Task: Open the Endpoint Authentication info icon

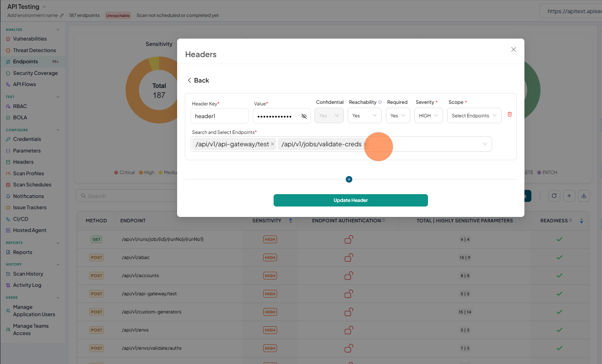Action: pyautogui.click(x=383, y=220)
